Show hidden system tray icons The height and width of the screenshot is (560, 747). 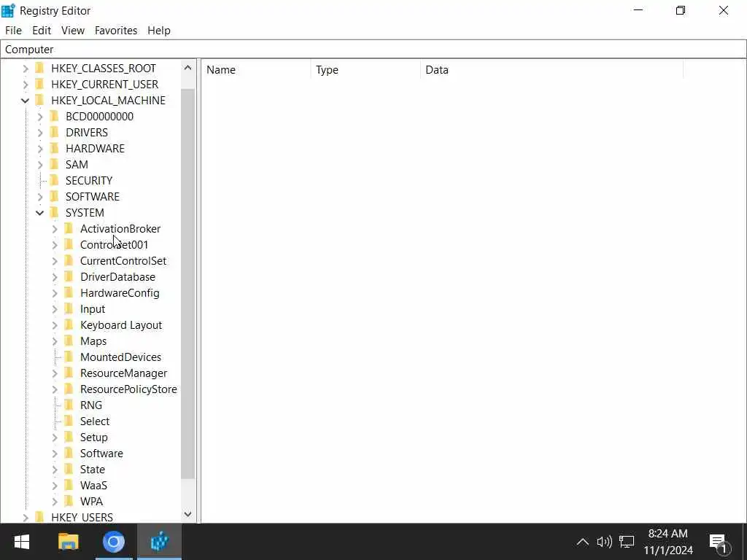pos(583,542)
